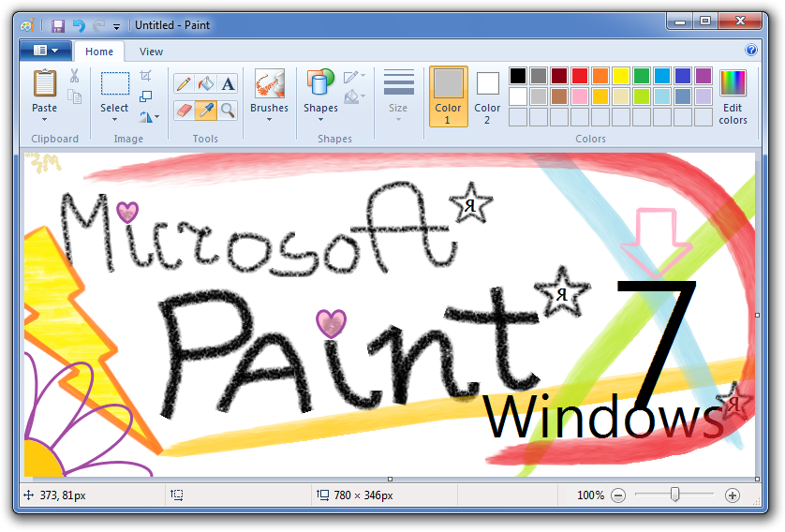Toggle Color 2 as the active color

coord(487,96)
